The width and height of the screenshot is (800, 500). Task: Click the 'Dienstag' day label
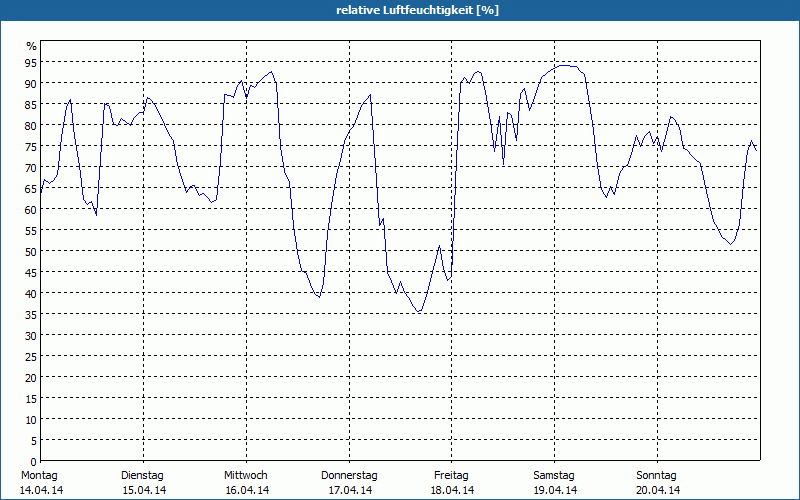tap(142, 476)
